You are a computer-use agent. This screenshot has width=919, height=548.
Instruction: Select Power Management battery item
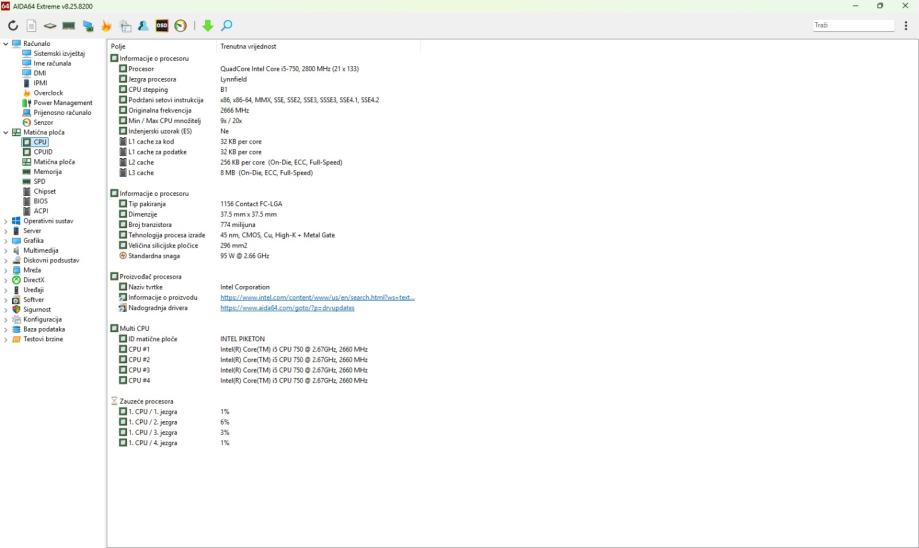pyautogui.click(x=57, y=103)
